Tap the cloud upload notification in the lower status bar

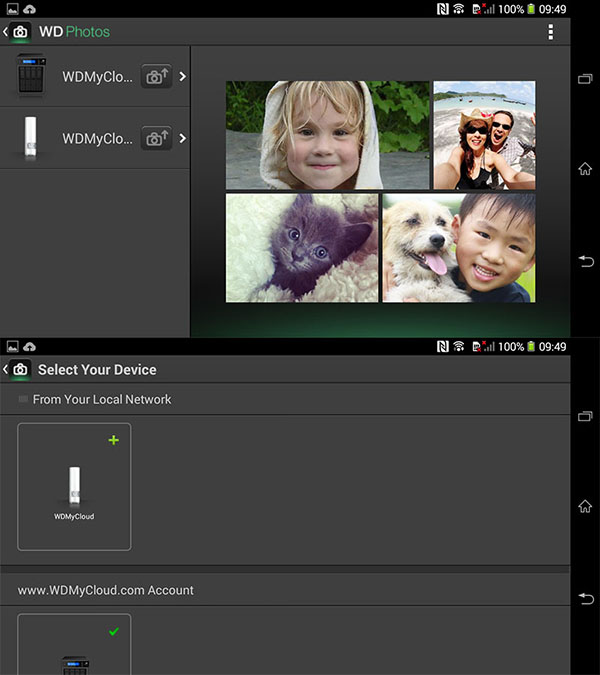29,347
